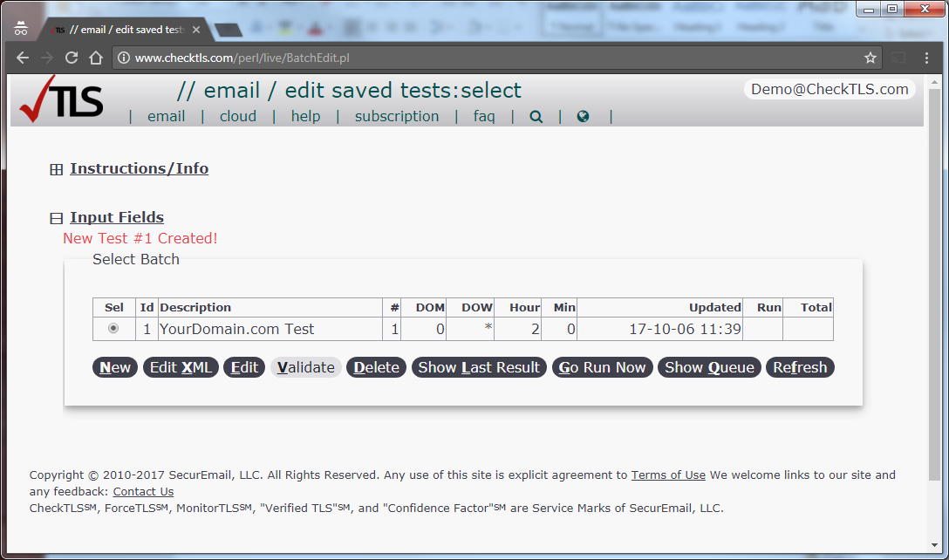Click the browser back arrow
The height and width of the screenshot is (560, 949).
(x=23, y=58)
